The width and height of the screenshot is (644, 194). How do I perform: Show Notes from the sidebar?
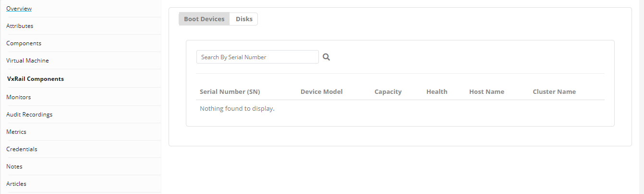(x=14, y=167)
